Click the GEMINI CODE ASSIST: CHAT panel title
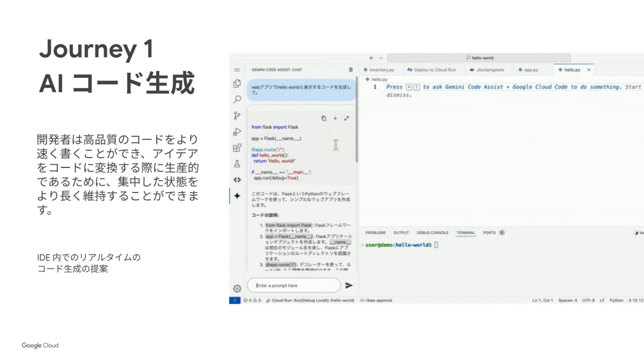Screen dimensions: 644x362 point(277,70)
